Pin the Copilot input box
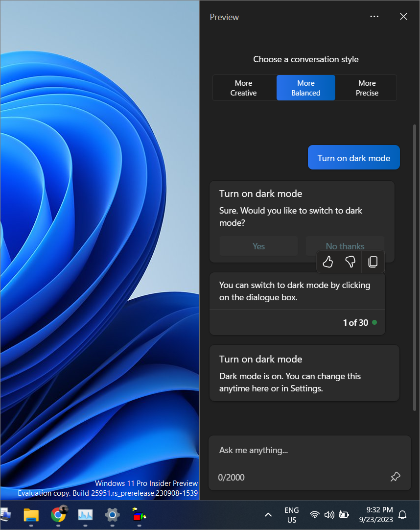This screenshot has height=530, width=420. pyautogui.click(x=395, y=476)
